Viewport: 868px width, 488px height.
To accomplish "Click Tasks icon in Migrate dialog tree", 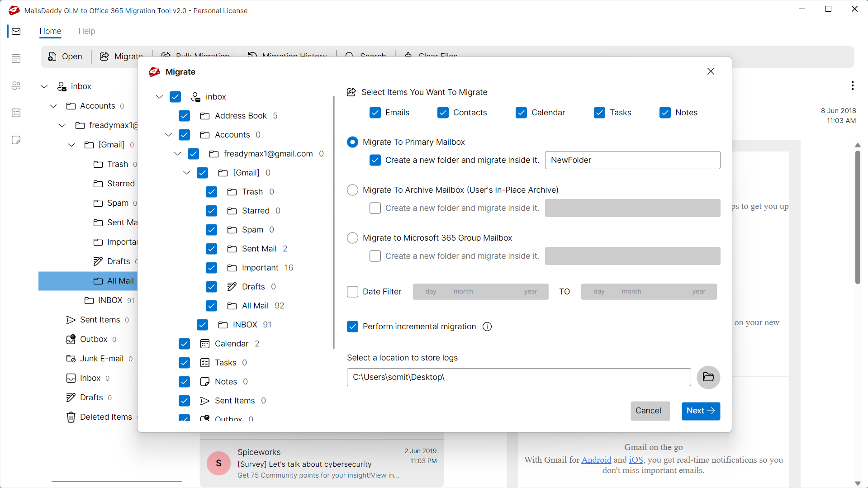I will (x=205, y=363).
